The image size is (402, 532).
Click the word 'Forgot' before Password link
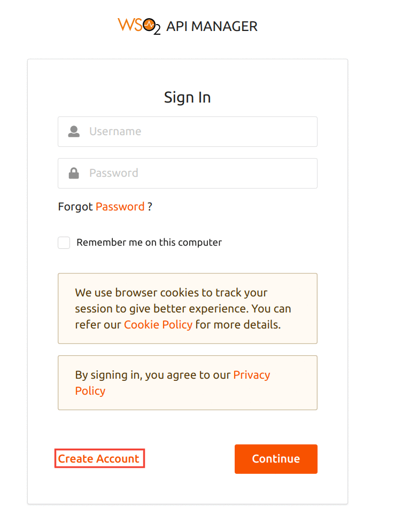tap(75, 207)
